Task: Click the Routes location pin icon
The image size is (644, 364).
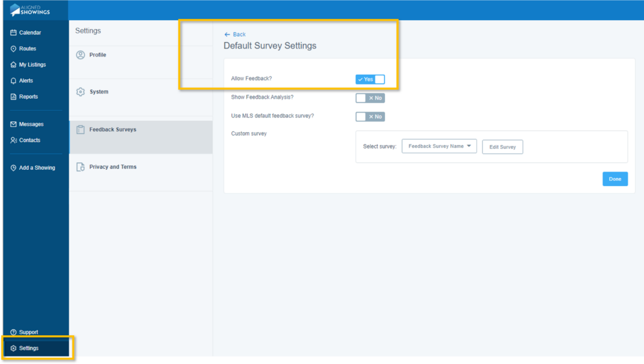Action: pos(14,49)
